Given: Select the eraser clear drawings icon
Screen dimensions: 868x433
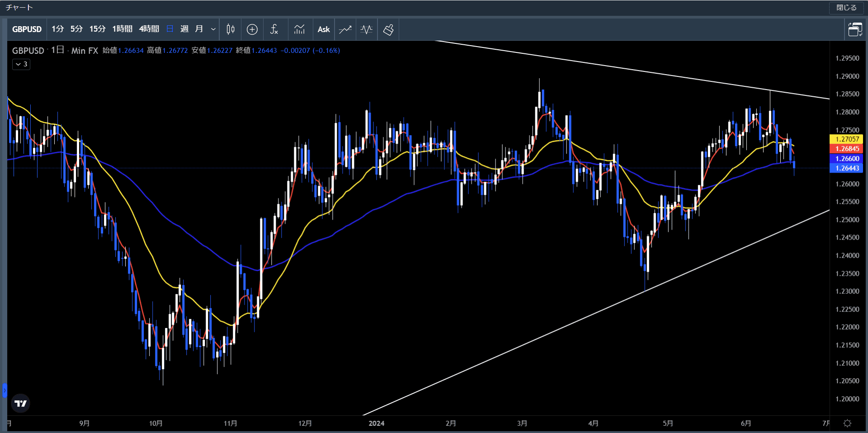Looking at the screenshot, I should point(388,29).
